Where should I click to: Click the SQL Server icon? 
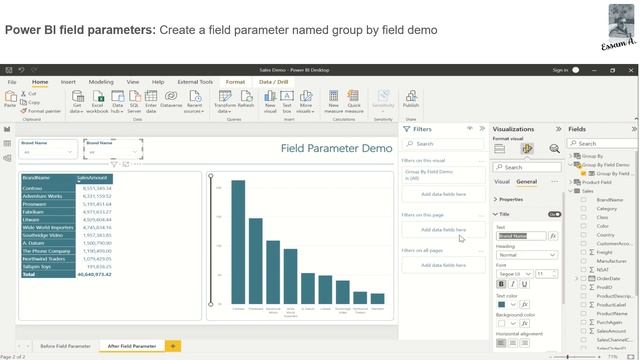tap(134, 97)
